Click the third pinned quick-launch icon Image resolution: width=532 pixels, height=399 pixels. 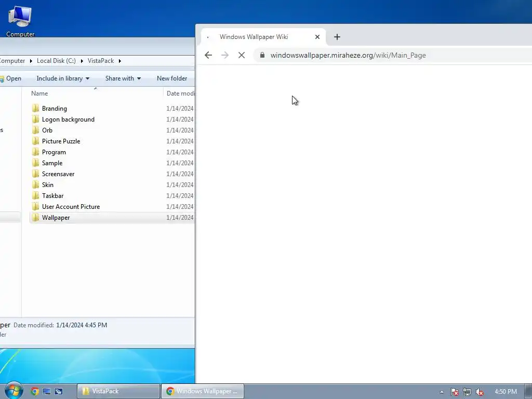coord(58,391)
